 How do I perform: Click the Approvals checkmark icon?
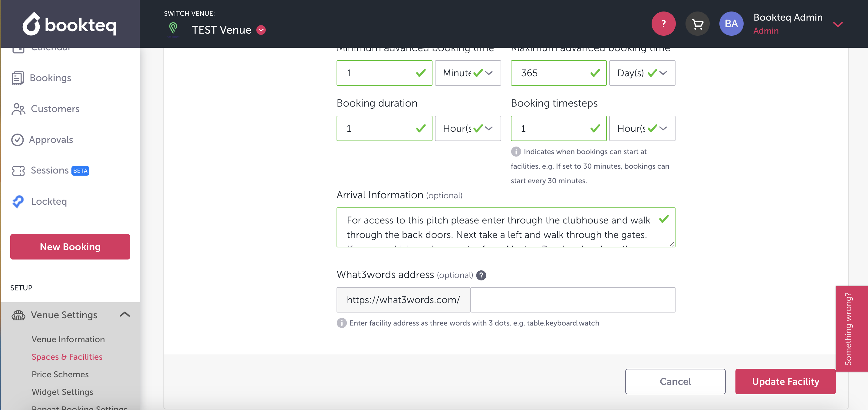click(x=17, y=140)
